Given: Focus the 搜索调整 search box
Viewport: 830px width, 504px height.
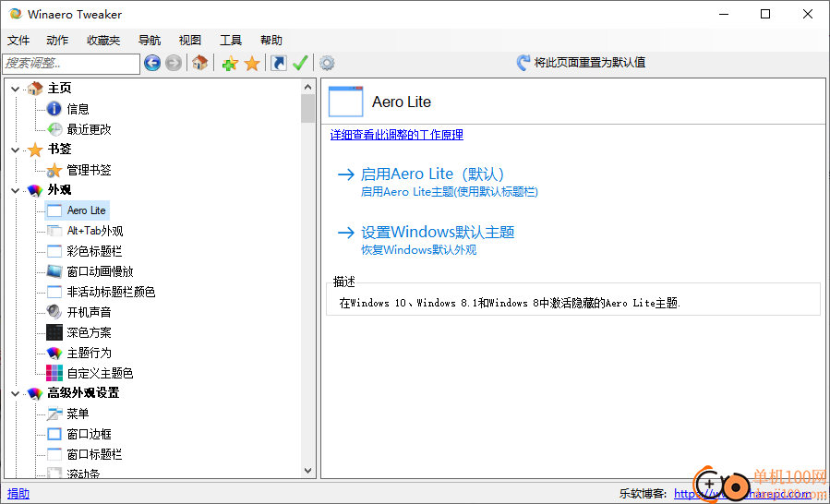Looking at the screenshot, I should 71,64.
